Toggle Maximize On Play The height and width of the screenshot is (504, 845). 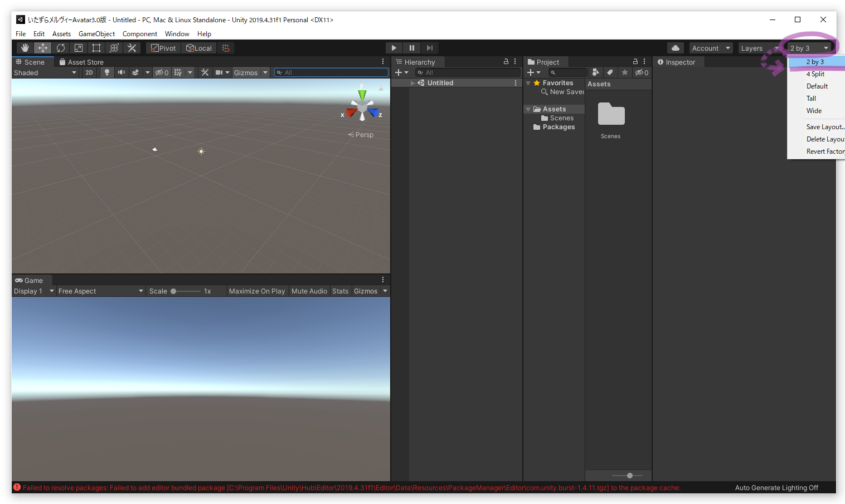tap(257, 291)
